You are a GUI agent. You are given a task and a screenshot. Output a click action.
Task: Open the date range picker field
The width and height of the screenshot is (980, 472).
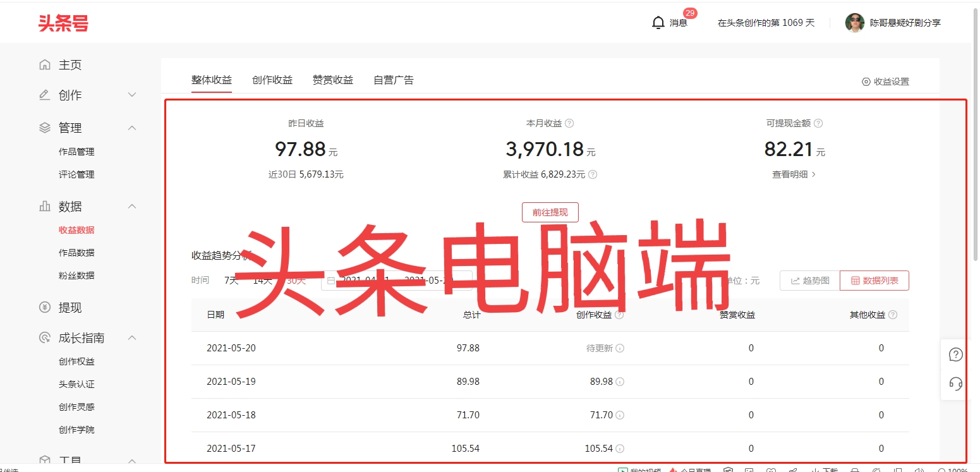coord(398,281)
